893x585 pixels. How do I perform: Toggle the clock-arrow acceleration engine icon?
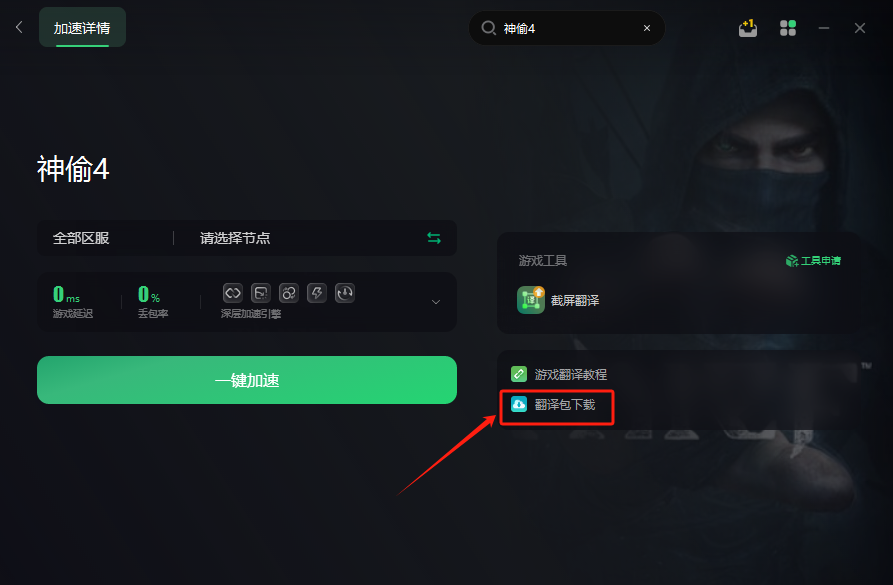[x=345, y=293]
